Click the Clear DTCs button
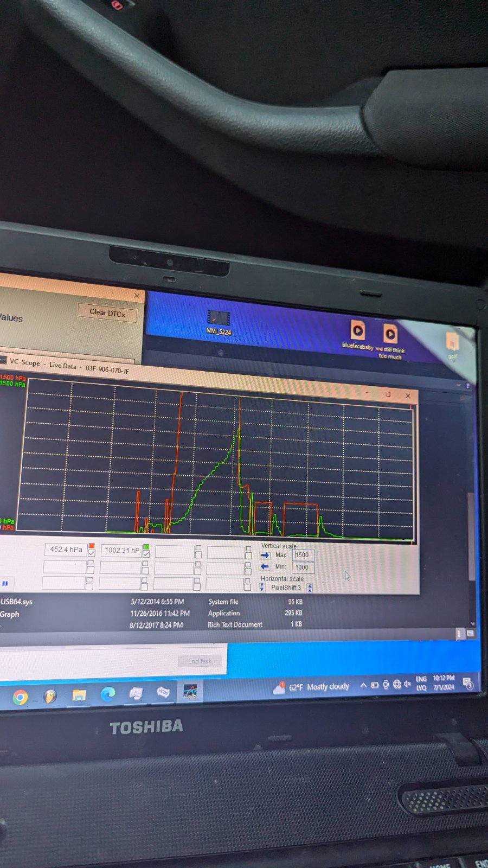488x868 pixels. pos(107,313)
